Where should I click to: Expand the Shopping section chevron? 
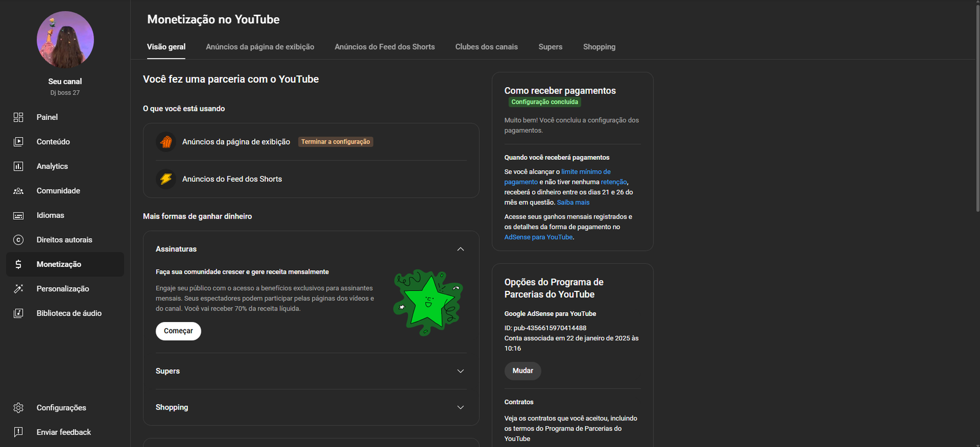(x=461, y=407)
